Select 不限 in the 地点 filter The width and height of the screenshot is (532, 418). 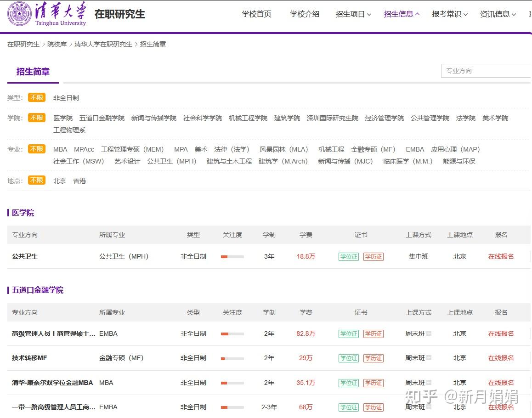point(37,180)
